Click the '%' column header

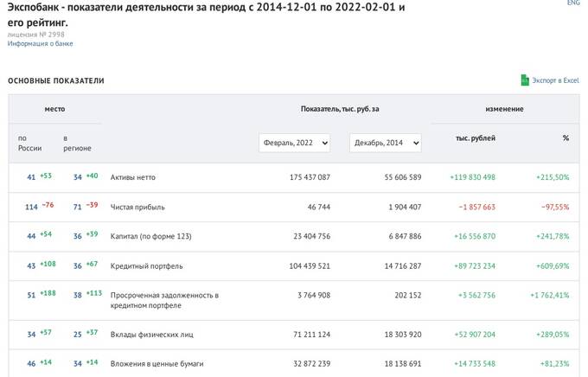(566, 138)
